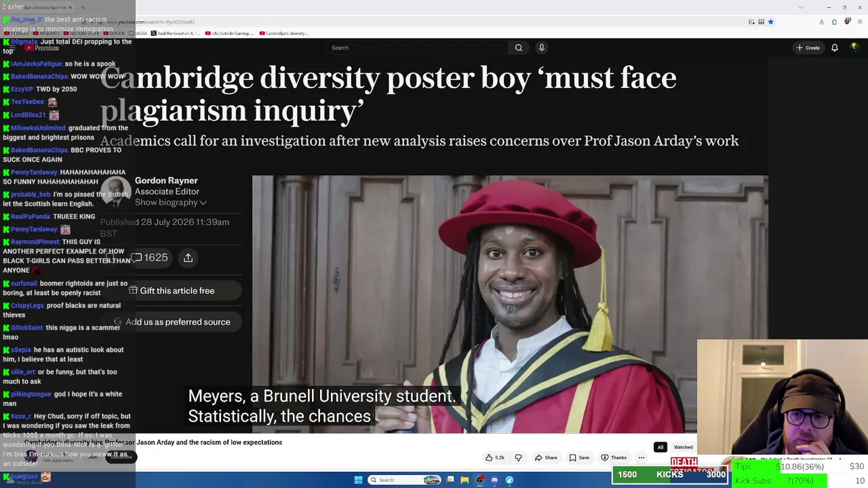Share the YouTube video
Viewport: 868px width, 488px height.
click(546, 457)
